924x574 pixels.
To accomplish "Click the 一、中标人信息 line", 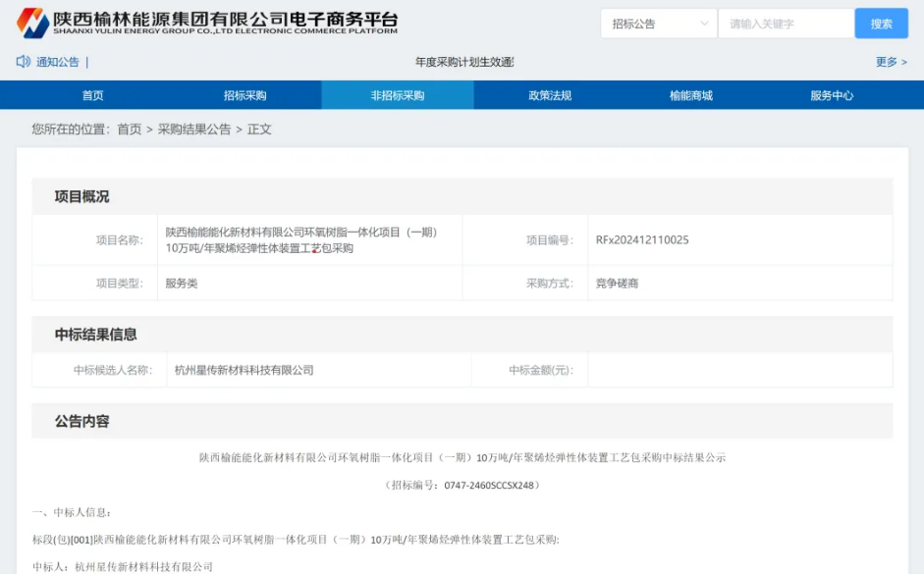I will tap(72, 512).
